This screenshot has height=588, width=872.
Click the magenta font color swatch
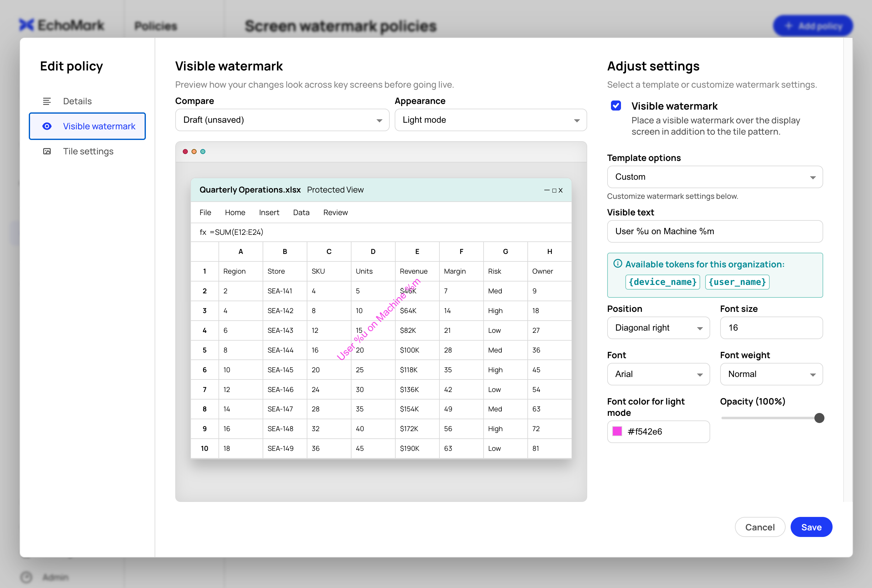pyautogui.click(x=617, y=432)
